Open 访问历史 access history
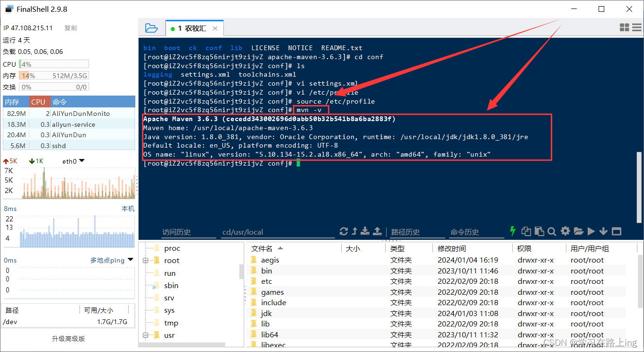 pyautogui.click(x=176, y=232)
